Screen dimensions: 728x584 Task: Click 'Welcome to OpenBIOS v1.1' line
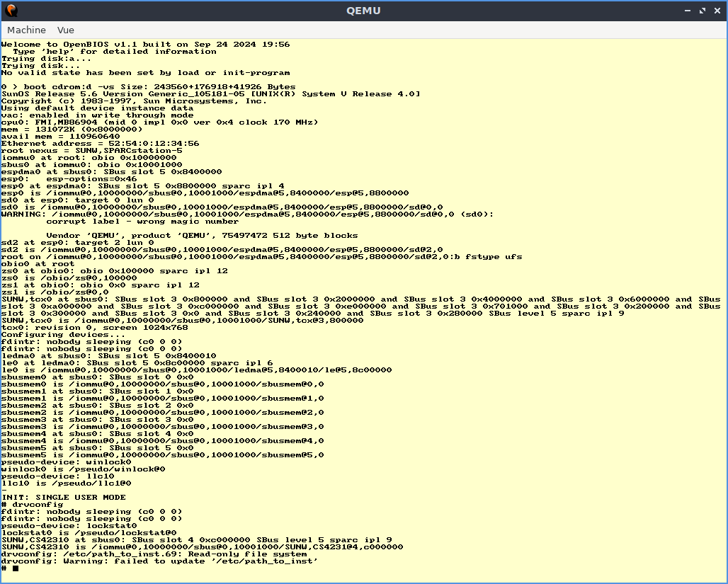pos(145,45)
